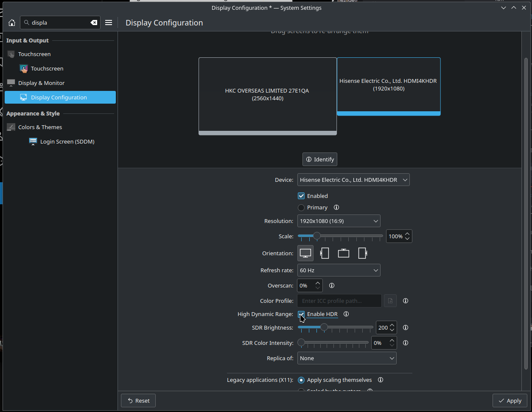Browse for ICC color profile file
This screenshot has height=412, width=532.
click(x=390, y=301)
